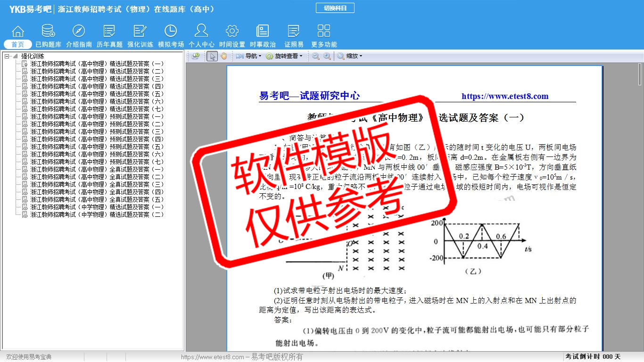This screenshot has height=362, width=644.
Task: Click the zoom out magnifier
Action: click(315, 56)
